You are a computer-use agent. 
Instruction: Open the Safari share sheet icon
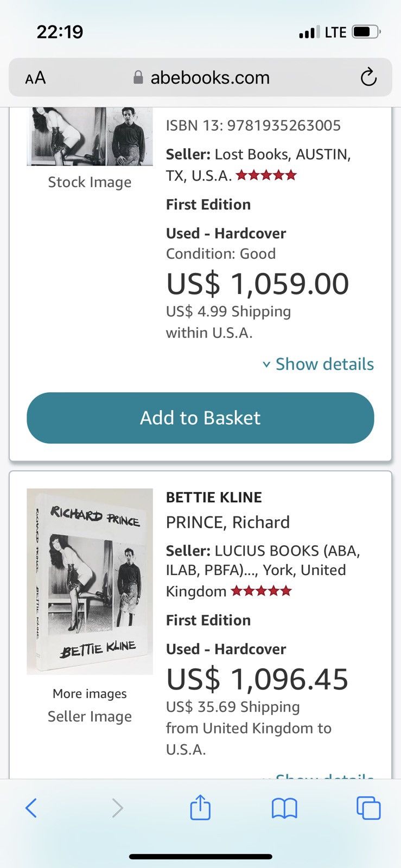coord(200,807)
